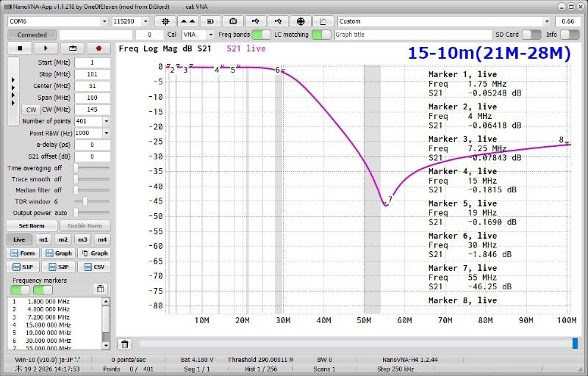This screenshot has width=588, height=376.
Task: Click the red record button
Action: tap(98, 48)
